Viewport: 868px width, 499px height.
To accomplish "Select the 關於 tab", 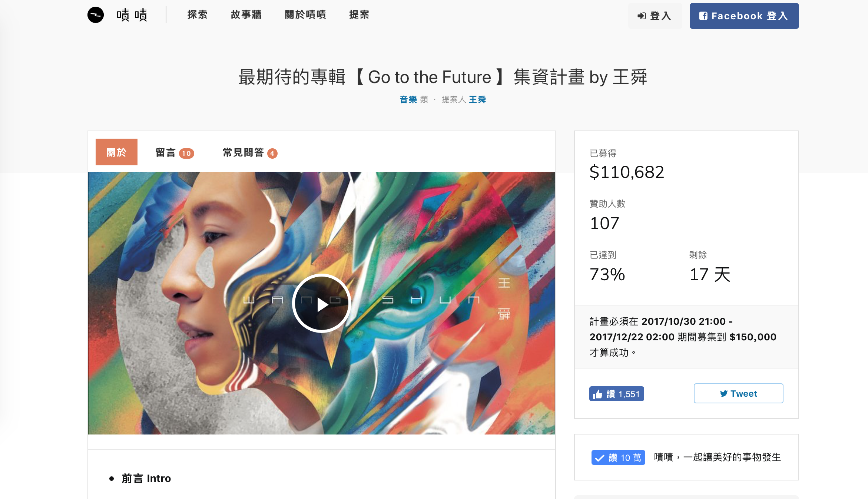I will [x=116, y=152].
